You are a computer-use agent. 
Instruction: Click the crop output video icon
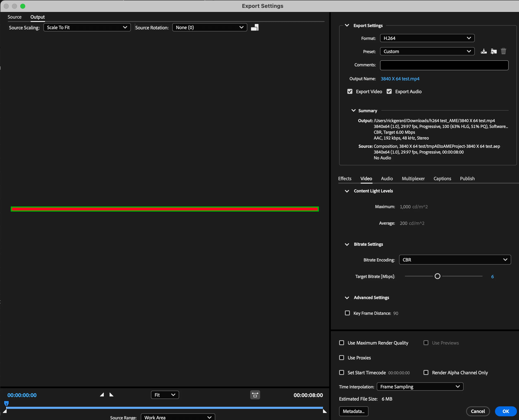pyautogui.click(x=255, y=27)
